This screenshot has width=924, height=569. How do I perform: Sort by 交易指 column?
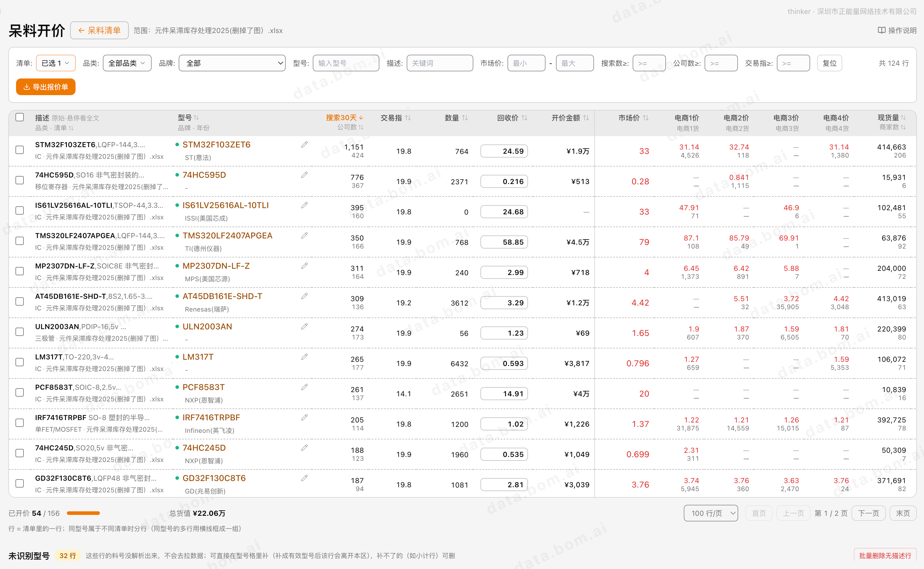coord(395,118)
